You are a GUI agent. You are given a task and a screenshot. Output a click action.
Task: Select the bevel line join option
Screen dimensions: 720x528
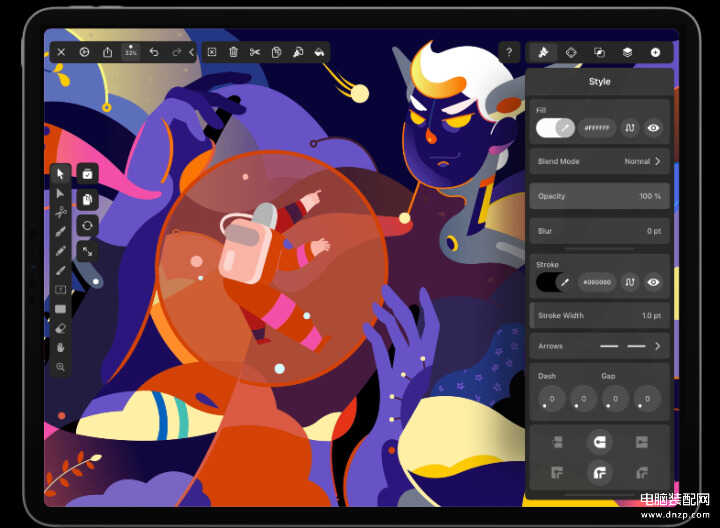[641, 472]
